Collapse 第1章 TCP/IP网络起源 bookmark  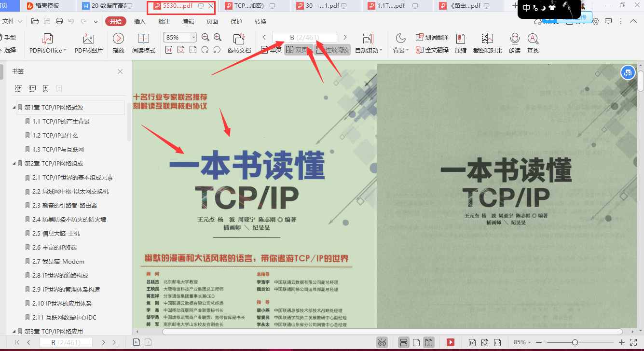14,107
